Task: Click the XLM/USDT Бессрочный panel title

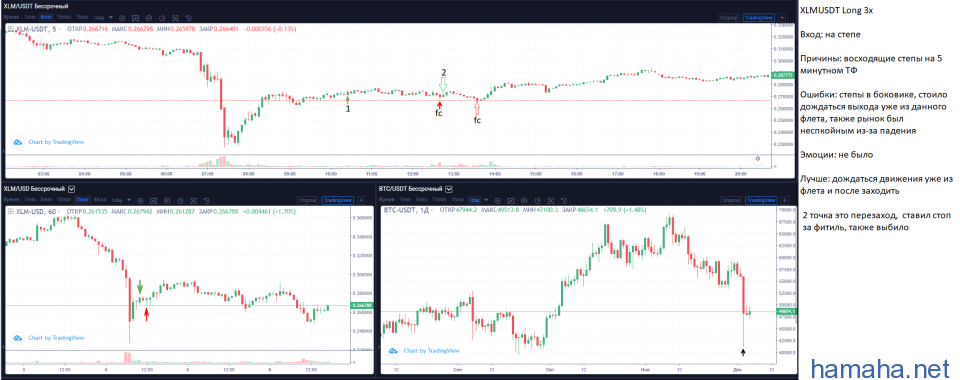Action: (36, 6)
